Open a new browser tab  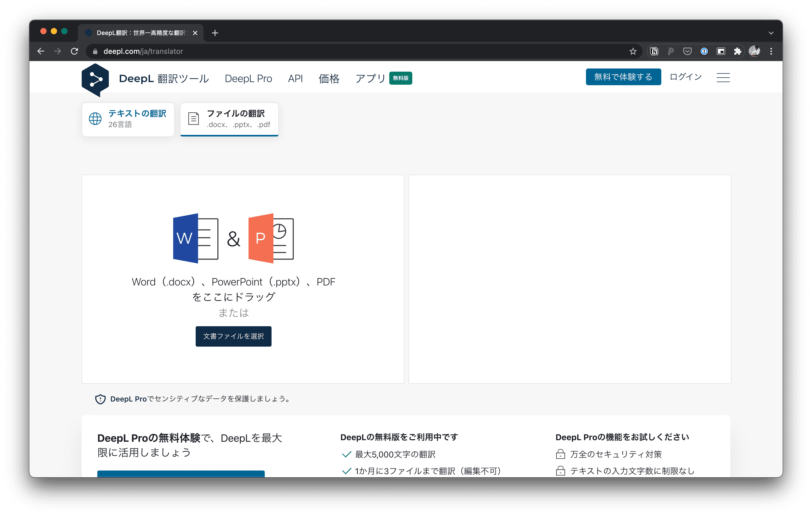coord(215,33)
